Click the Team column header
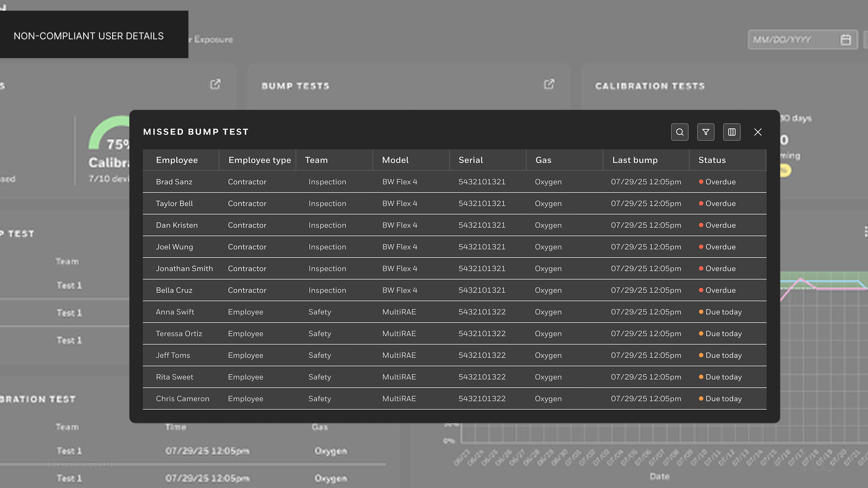Viewport: 868px width, 488px height. pyautogui.click(x=316, y=160)
